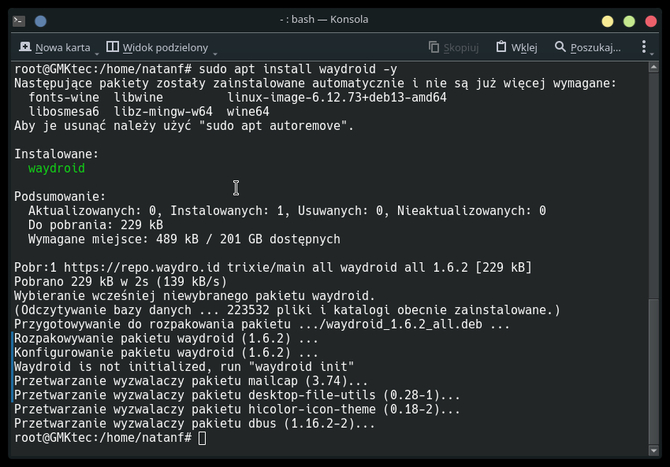Click the scrollbar up arrow

pyautogui.click(x=653, y=67)
